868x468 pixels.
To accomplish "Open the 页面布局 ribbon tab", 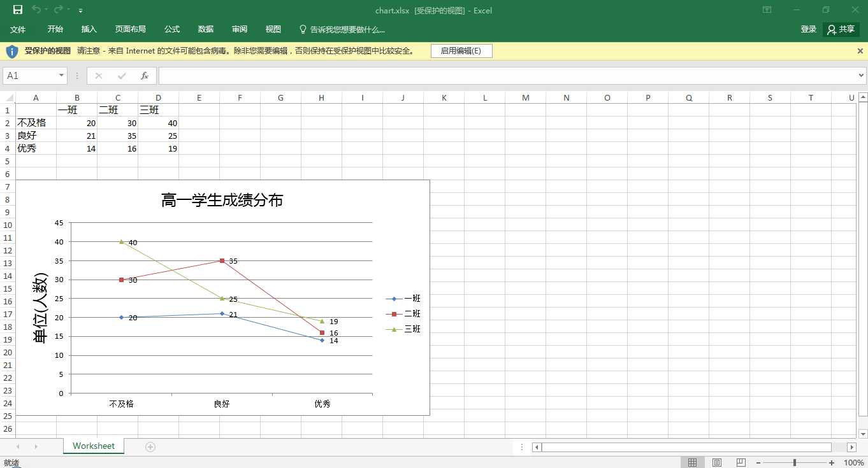I will click(x=131, y=29).
